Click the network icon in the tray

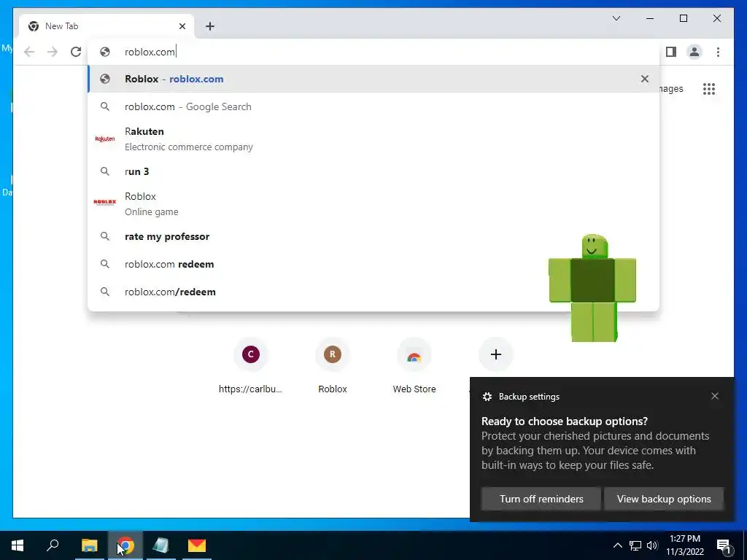[x=635, y=545]
